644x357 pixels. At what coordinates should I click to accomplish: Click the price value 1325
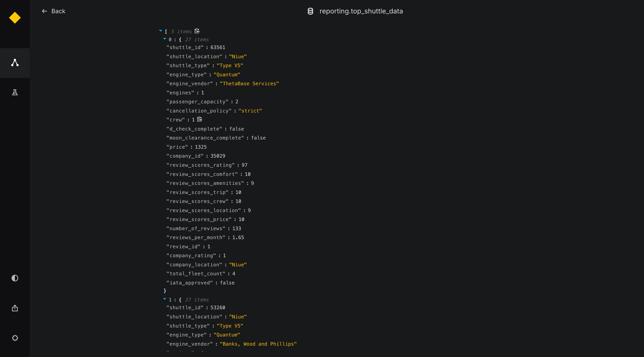pos(201,147)
